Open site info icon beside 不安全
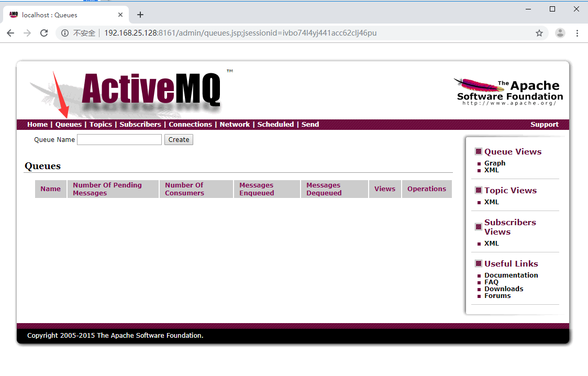 65,33
